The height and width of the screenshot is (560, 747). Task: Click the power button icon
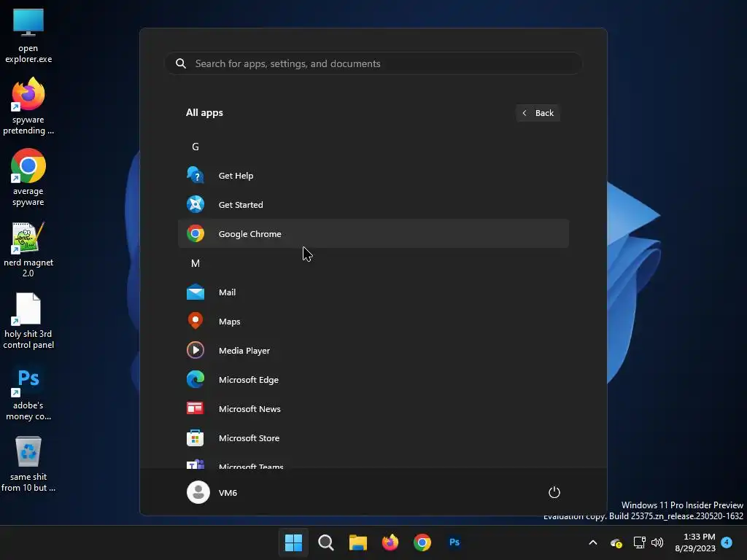[x=554, y=492]
